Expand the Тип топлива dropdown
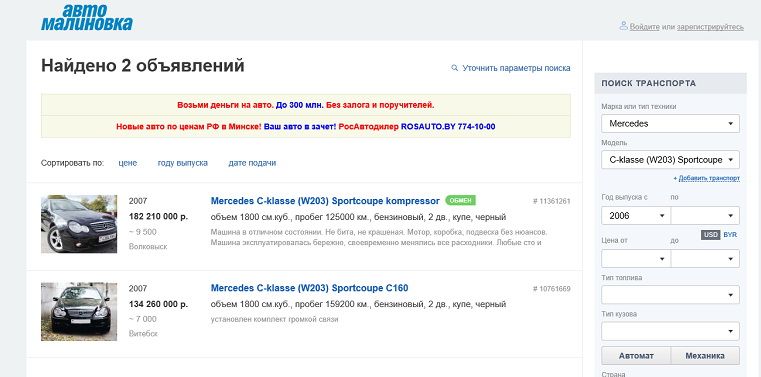Screen dimensions: 761x377 tap(670, 295)
